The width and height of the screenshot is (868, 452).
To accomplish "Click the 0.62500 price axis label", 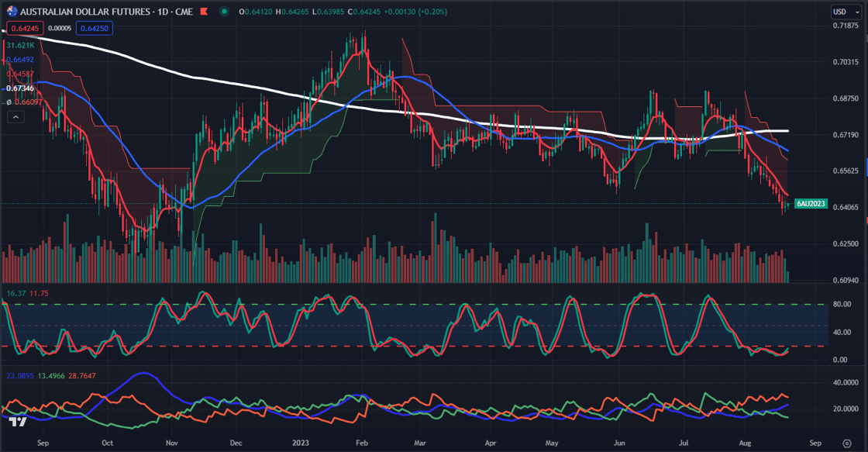I will coord(846,243).
